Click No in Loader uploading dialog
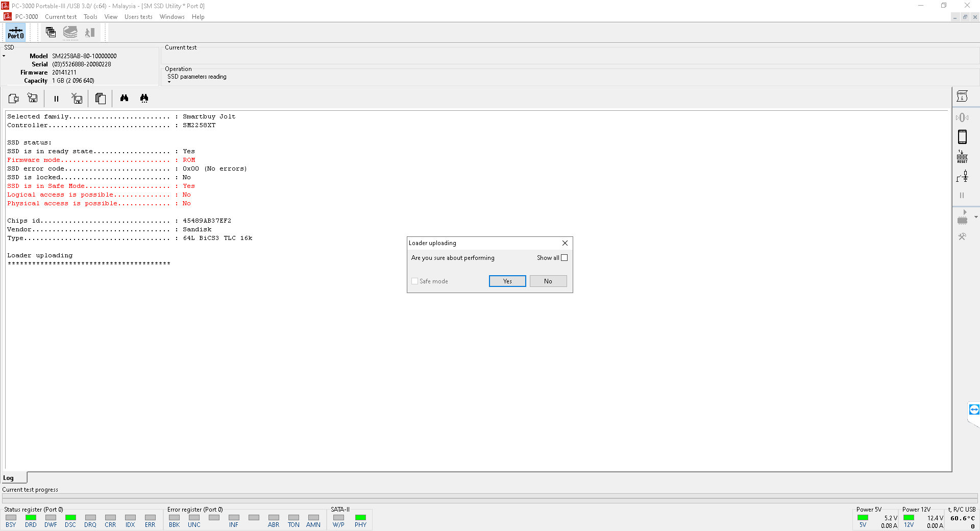 [548, 281]
